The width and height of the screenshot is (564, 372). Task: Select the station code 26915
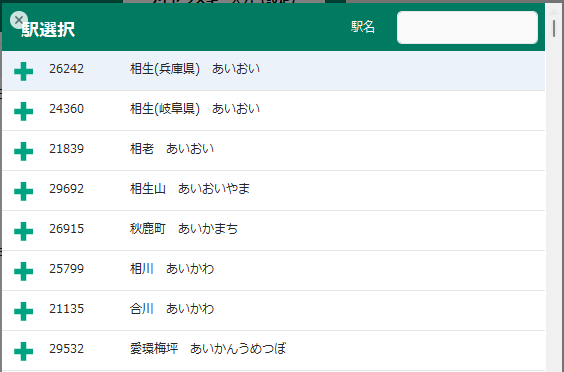67,228
